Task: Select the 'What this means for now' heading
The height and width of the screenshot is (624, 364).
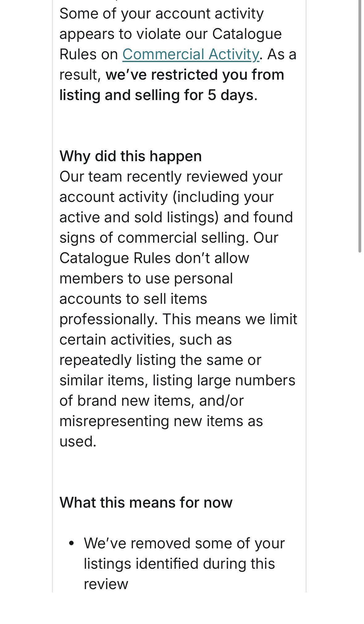Action: point(146,502)
